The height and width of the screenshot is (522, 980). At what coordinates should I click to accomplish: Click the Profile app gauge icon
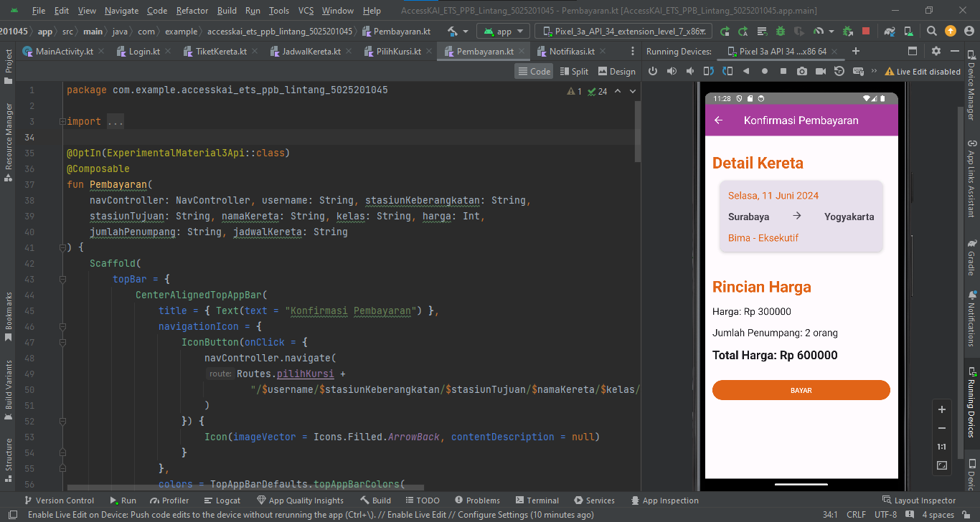coord(819,32)
